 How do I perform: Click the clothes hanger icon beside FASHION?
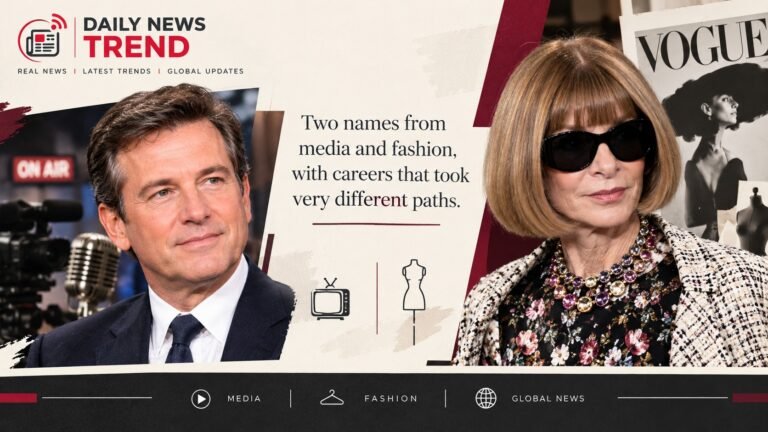click(332, 398)
